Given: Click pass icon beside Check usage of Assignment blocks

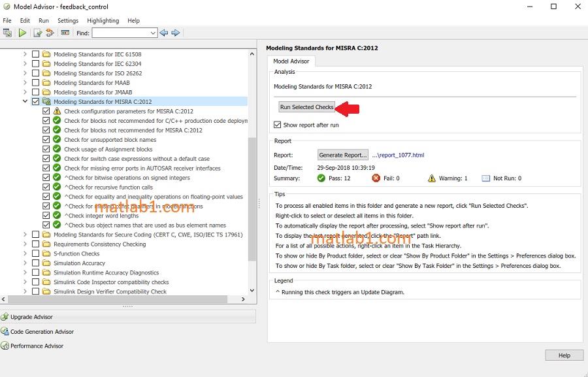Looking at the screenshot, I should coord(57,150).
